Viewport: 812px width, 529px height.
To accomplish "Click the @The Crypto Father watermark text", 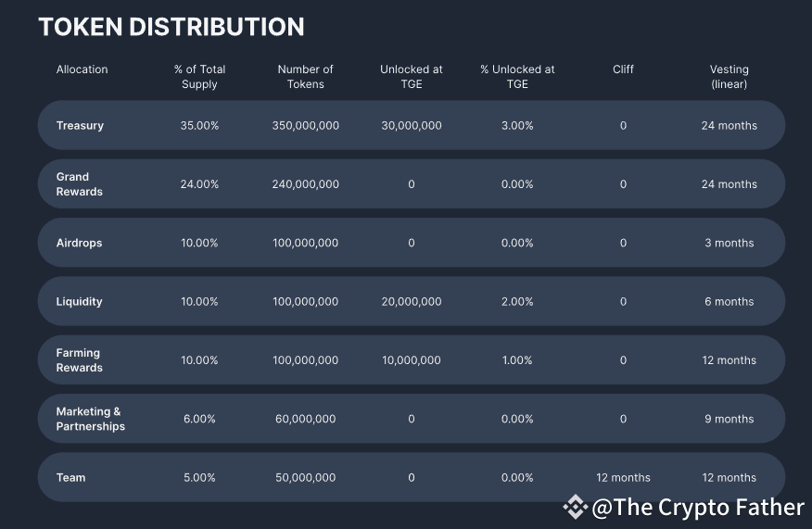I will click(699, 507).
